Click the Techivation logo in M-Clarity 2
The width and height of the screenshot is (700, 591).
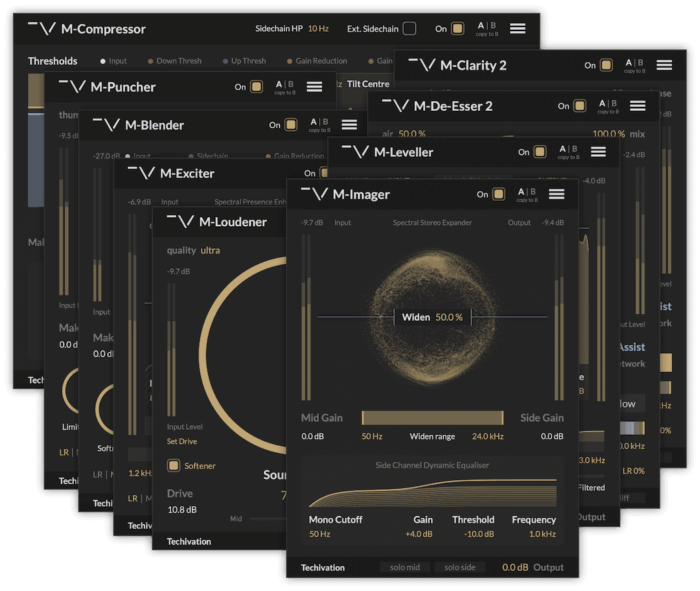click(421, 65)
